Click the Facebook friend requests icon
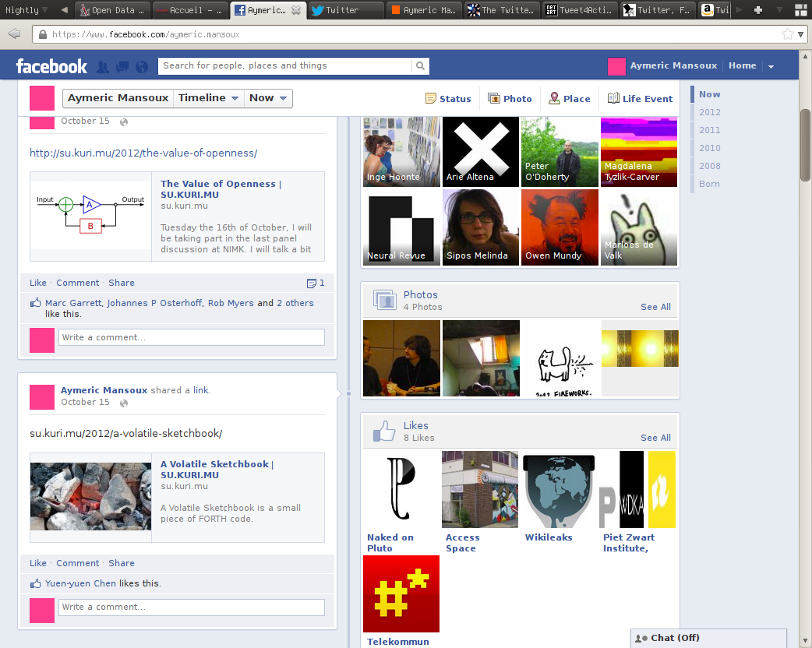 tap(103, 67)
